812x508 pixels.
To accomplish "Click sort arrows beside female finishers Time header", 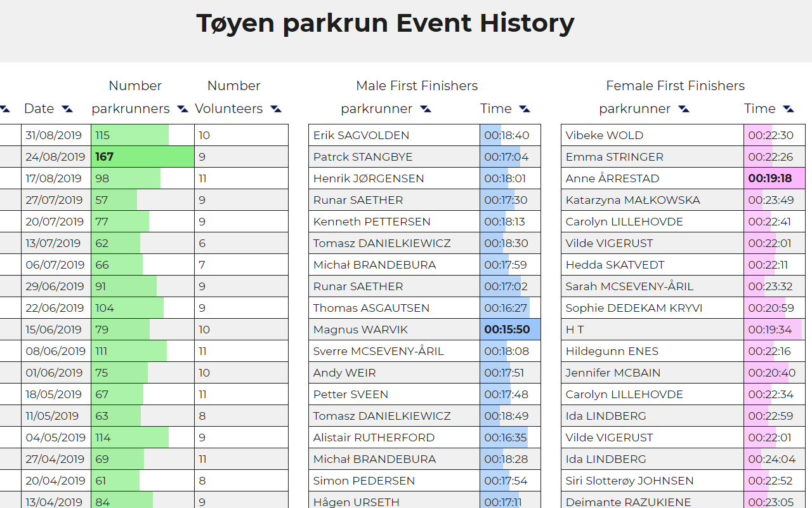I will pyautogui.click(x=789, y=109).
